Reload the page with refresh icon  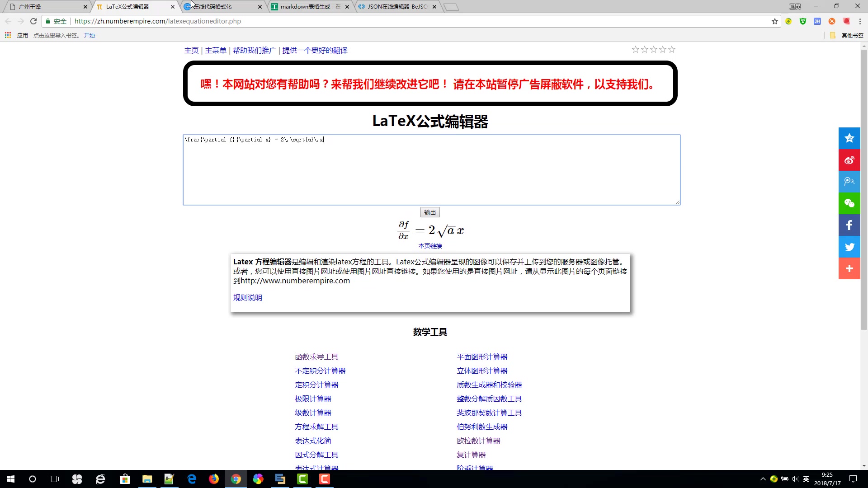(33, 21)
